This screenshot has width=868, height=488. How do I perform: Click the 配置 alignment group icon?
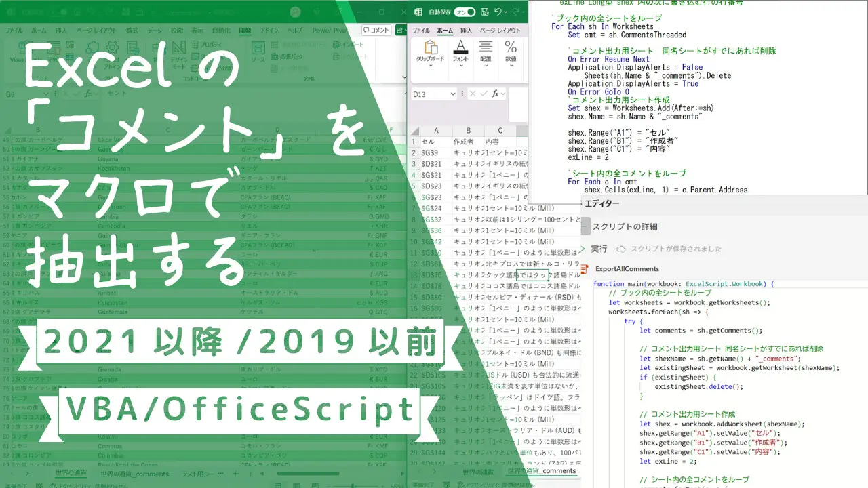486,45
